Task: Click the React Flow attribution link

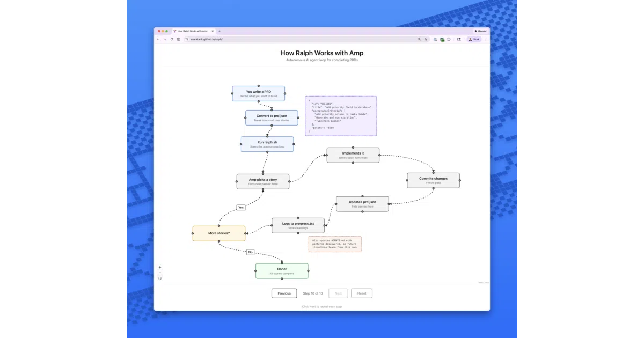Action: click(484, 282)
